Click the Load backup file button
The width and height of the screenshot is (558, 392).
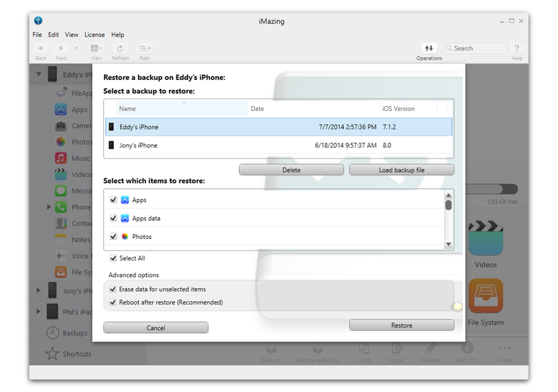(x=402, y=169)
